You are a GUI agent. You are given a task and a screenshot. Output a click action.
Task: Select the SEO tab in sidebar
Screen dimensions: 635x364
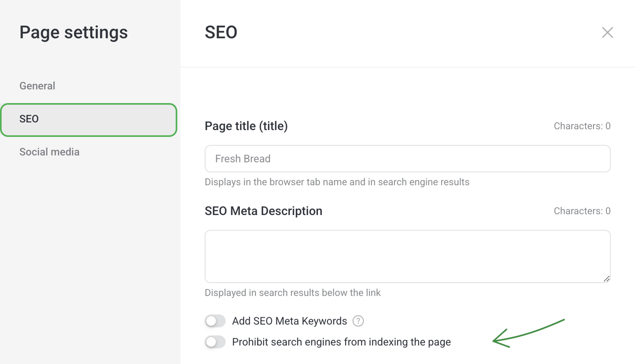pyautogui.click(x=89, y=120)
